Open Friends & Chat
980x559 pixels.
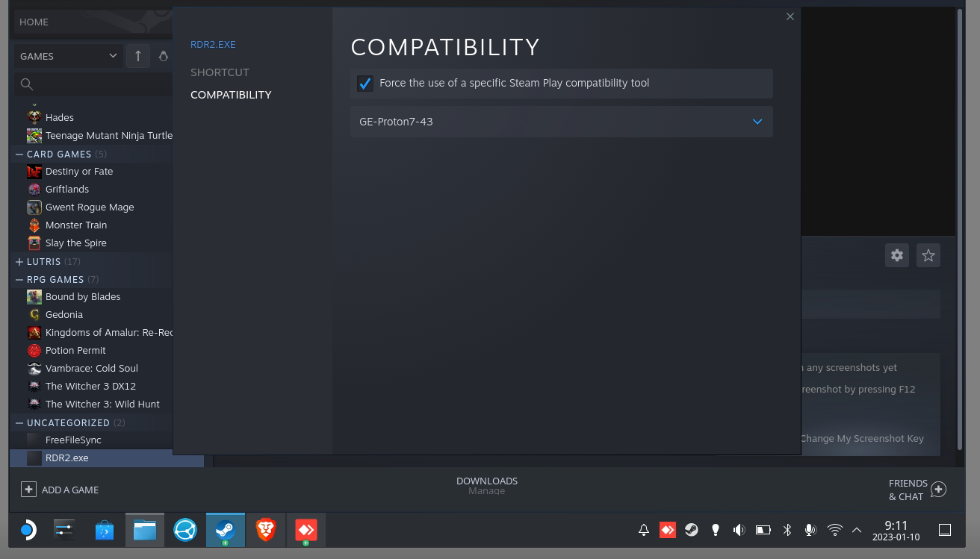(917, 490)
